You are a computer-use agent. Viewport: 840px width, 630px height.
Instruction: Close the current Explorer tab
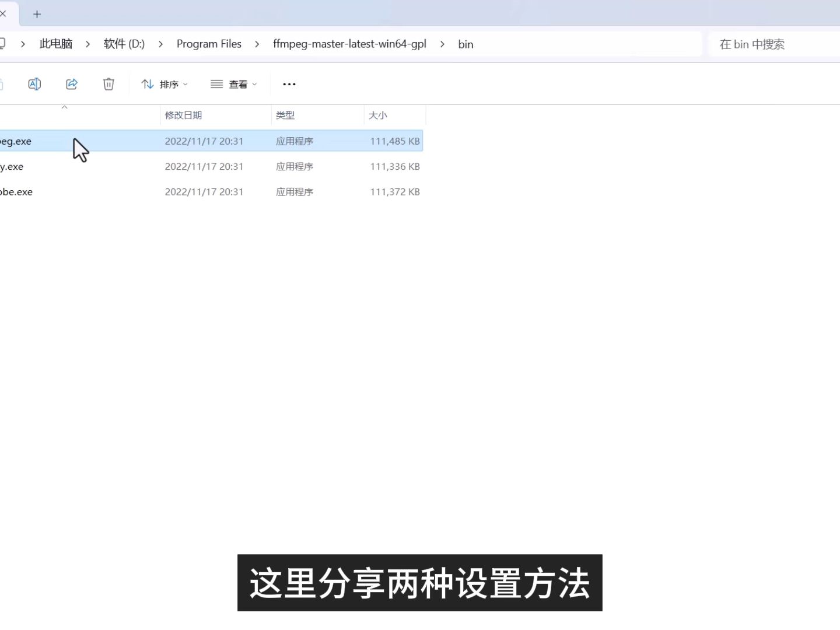[3, 13]
